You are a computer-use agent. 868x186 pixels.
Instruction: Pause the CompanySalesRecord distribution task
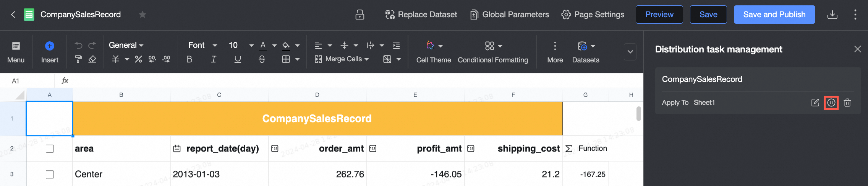[x=831, y=103]
